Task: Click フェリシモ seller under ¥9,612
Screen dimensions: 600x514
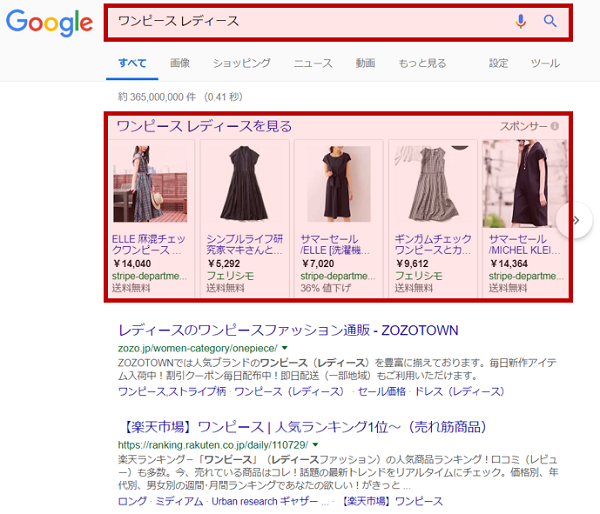Action: coord(419,276)
